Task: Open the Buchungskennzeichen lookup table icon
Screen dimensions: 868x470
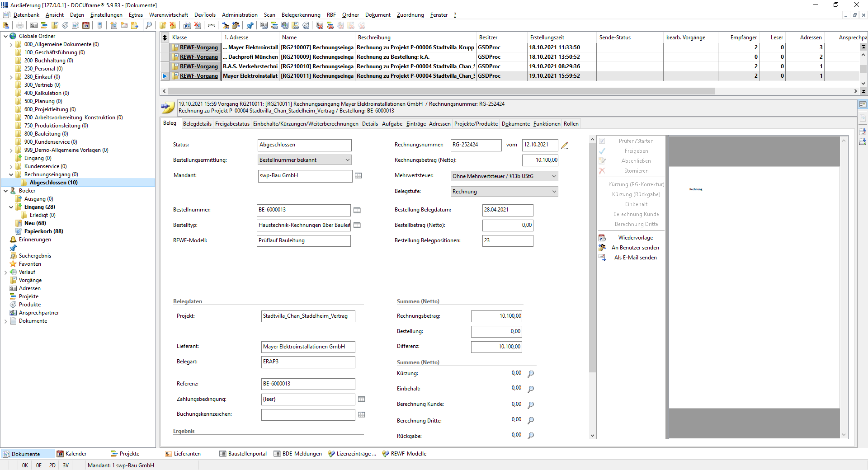Action: click(362, 415)
